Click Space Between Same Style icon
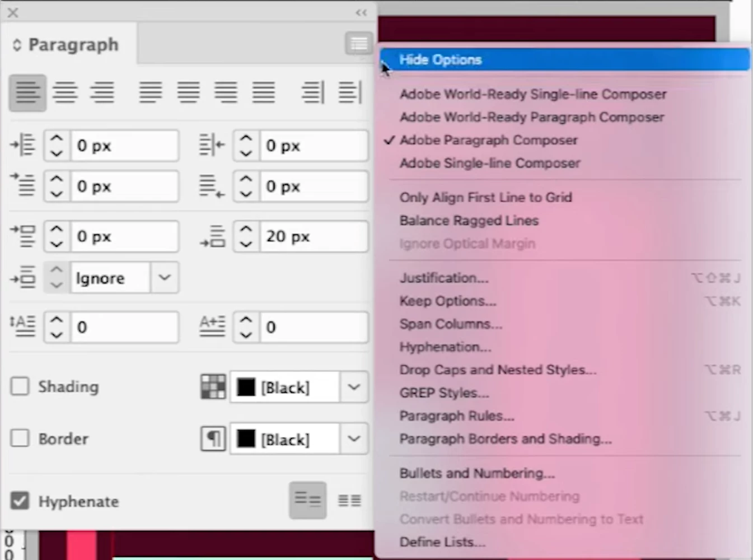Image resolution: width=753 pixels, height=560 pixels. point(23,277)
